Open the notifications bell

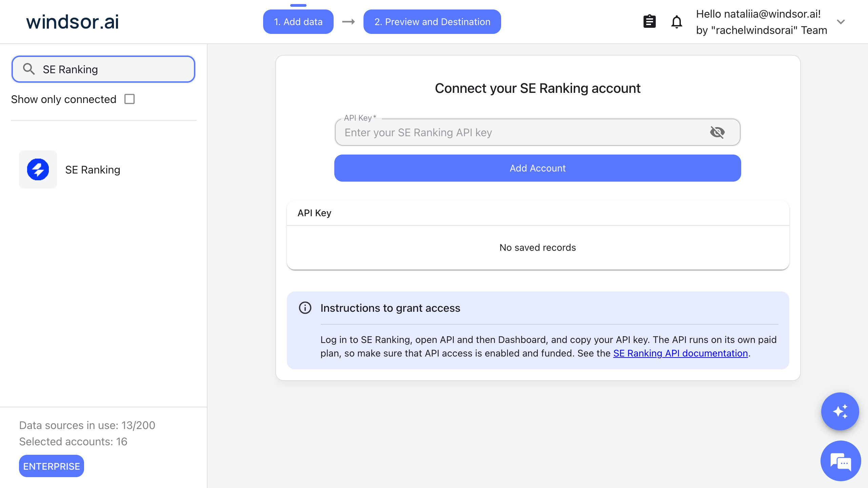click(x=676, y=22)
